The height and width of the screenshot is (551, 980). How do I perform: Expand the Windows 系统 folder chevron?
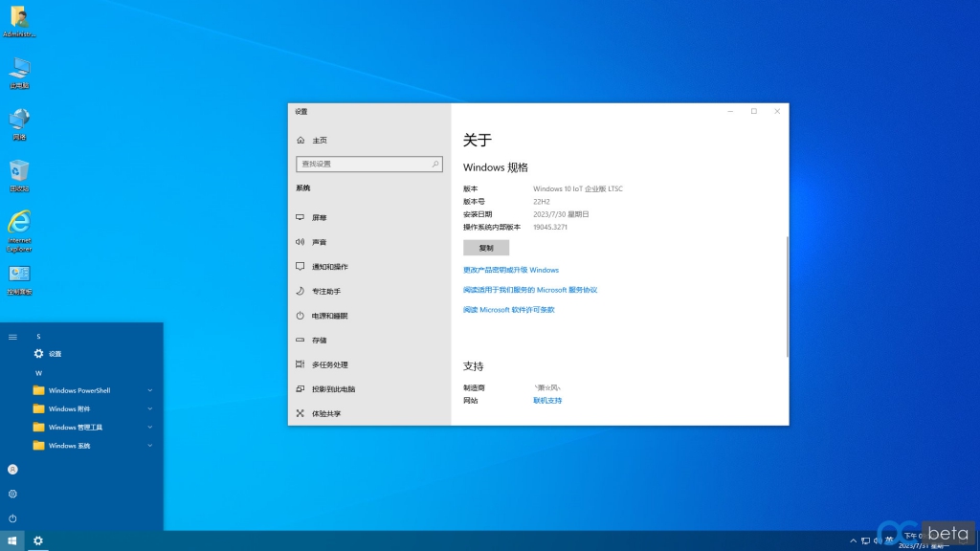[x=150, y=446]
